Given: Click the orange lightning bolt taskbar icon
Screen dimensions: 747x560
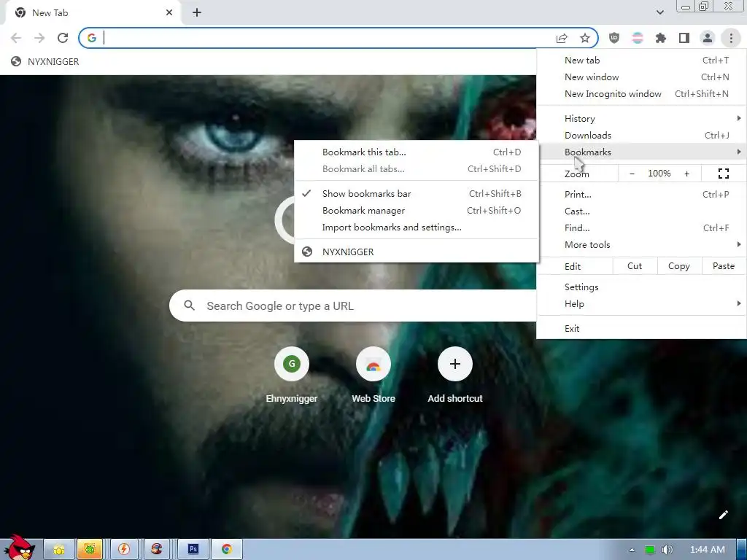Looking at the screenshot, I should (124, 550).
